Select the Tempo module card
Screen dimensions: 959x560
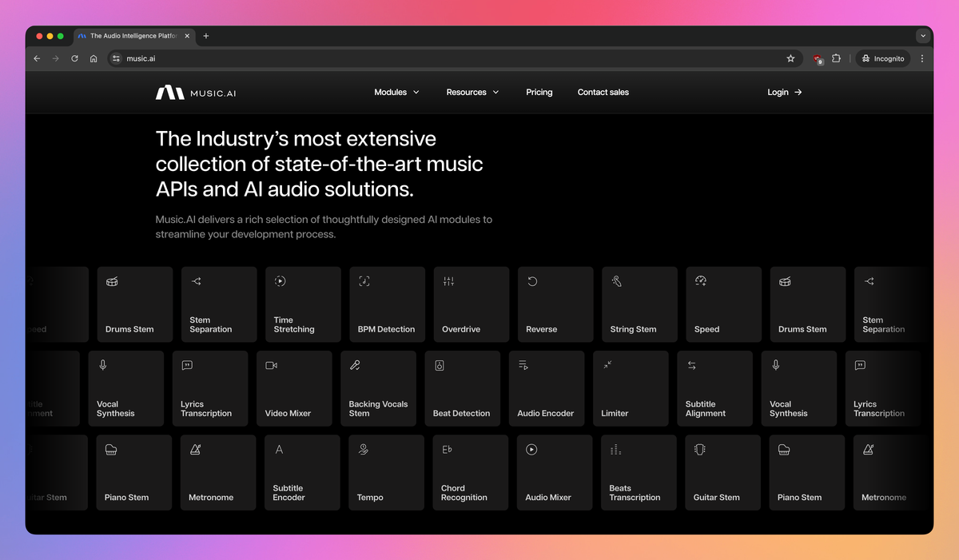click(387, 472)
